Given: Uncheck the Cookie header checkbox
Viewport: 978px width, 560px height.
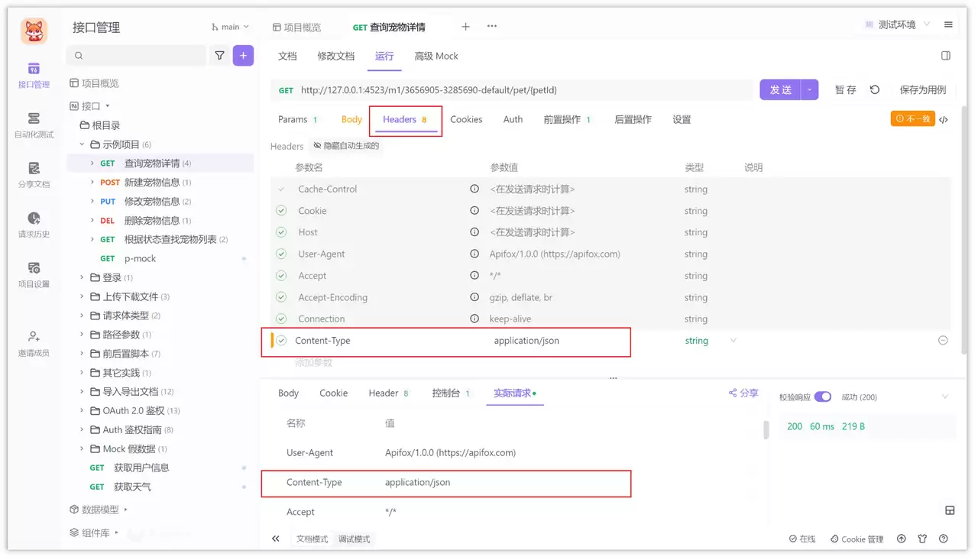Looking at the screenshot, I should pyautogui.click(x=281, y=211).
